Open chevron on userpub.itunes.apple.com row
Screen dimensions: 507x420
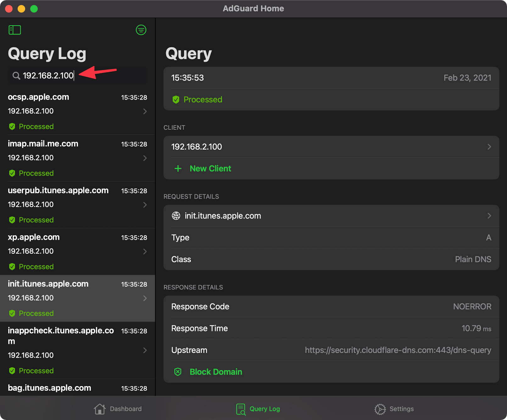145,205
